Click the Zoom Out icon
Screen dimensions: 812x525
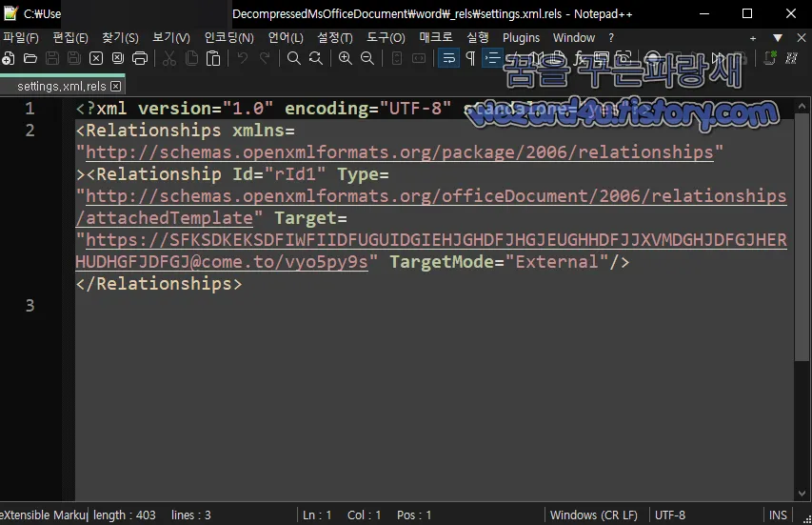tap(367, 58)
